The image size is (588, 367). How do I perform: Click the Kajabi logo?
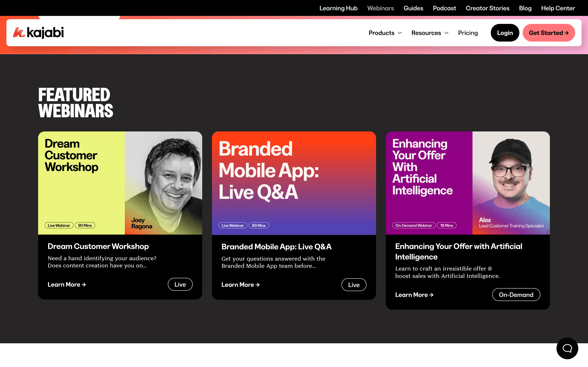(38, 33)
